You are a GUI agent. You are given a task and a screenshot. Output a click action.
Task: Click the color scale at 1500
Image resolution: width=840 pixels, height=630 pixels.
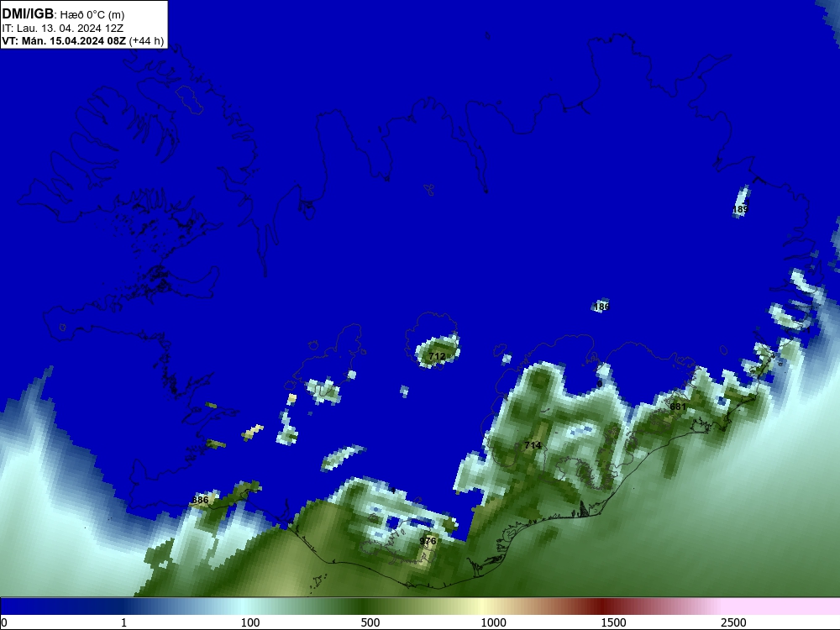point(613,622)
